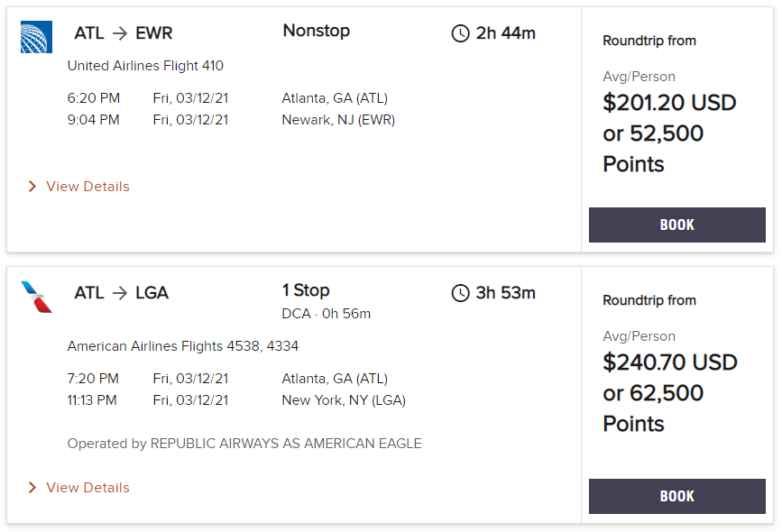Expand View Details for the United flight
Screen dimensions: 782x532
[90, 186]
